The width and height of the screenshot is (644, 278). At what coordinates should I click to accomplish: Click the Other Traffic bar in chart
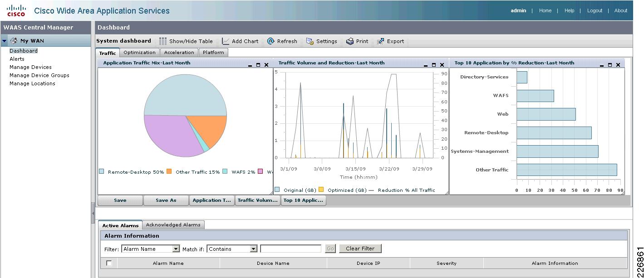coord(567,170)
